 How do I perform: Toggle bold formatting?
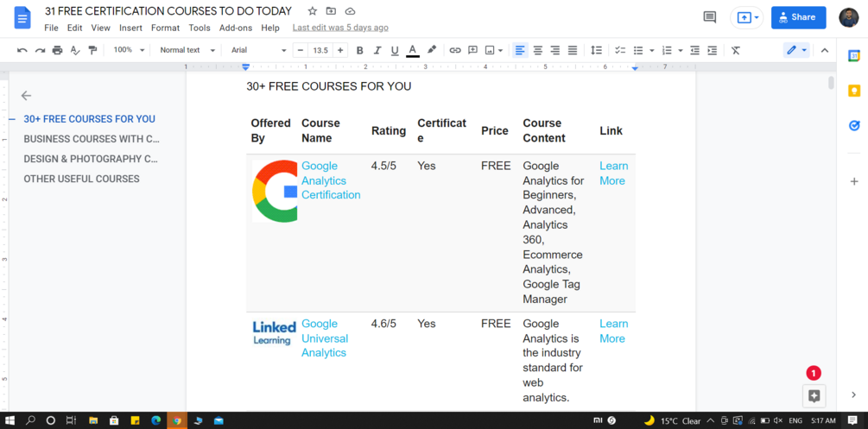click(x=360, y=50)
